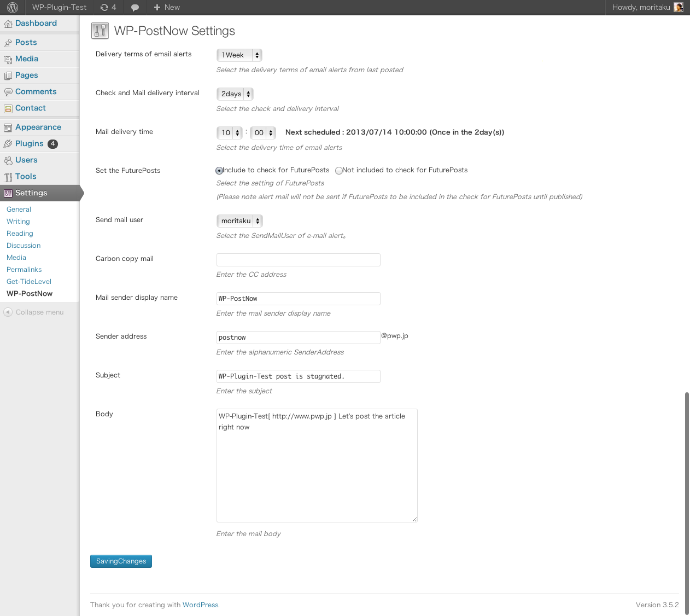690x616 pixels.
Task: Follow the WordPress footer link
Action: pyautogui.click(x=200, y=605)
